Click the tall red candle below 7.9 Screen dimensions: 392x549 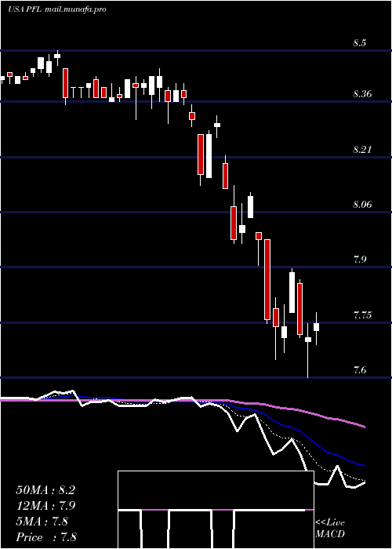click(x=268, y=279)
